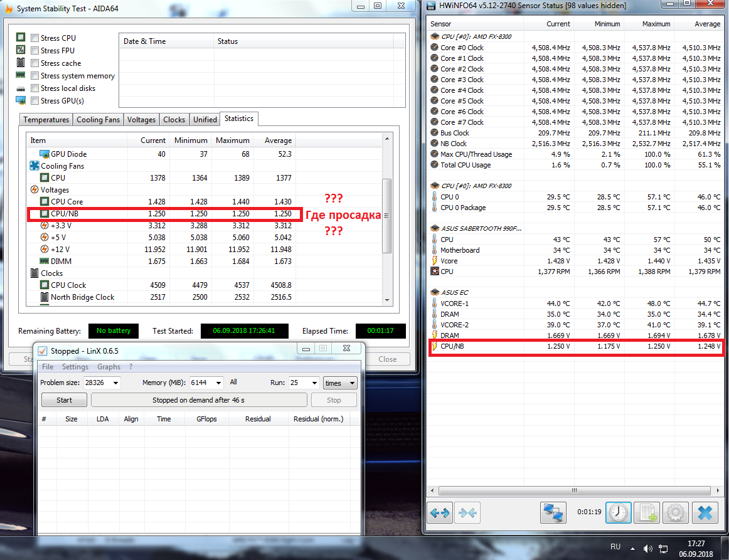Click the Stress GPU monitor icon
This screenshot has width=729, height=560.
click(21, 100)
